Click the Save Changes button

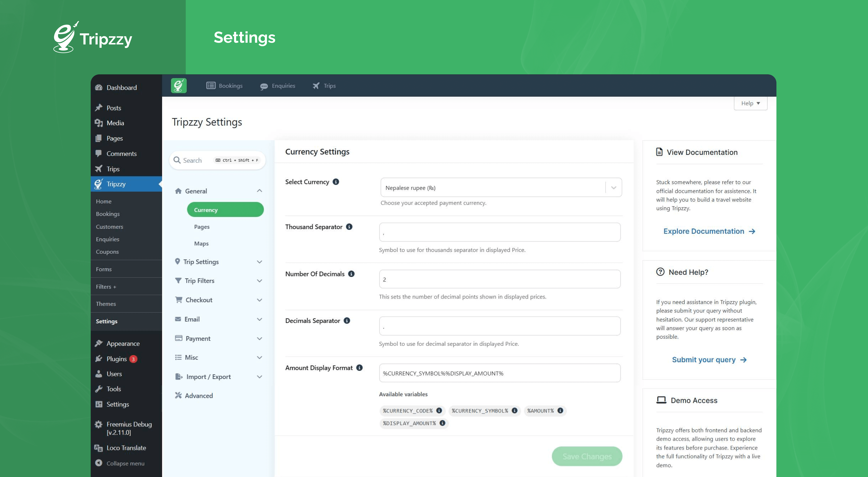587,456
